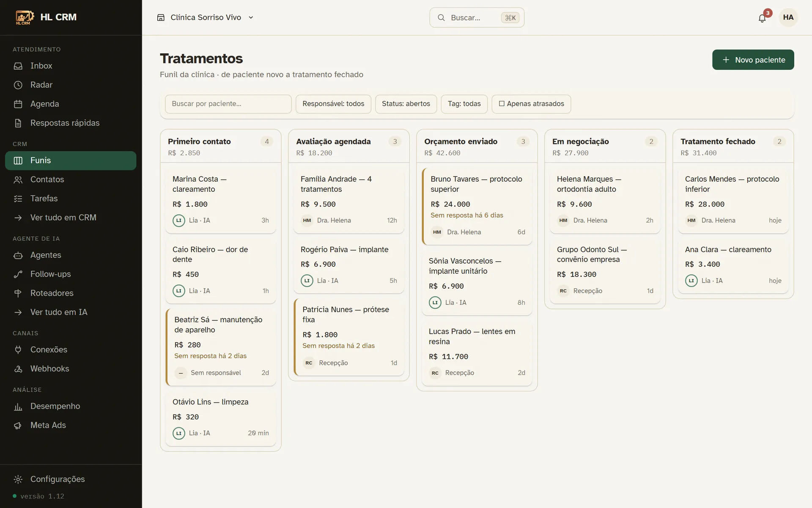Image resolution: width=812 pixels, height=508 pixels.
Task: Click the HL CRM logo
Action: [25, 17]
